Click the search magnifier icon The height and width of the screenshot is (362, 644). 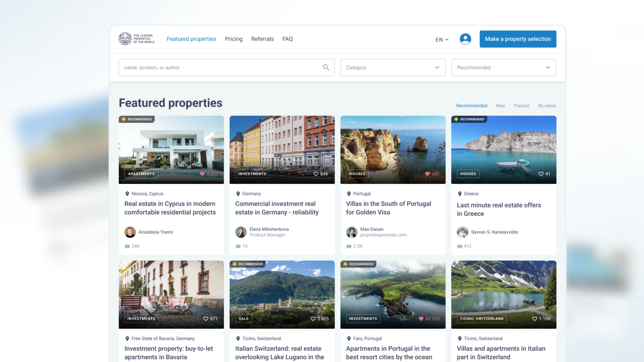point(326,67)
